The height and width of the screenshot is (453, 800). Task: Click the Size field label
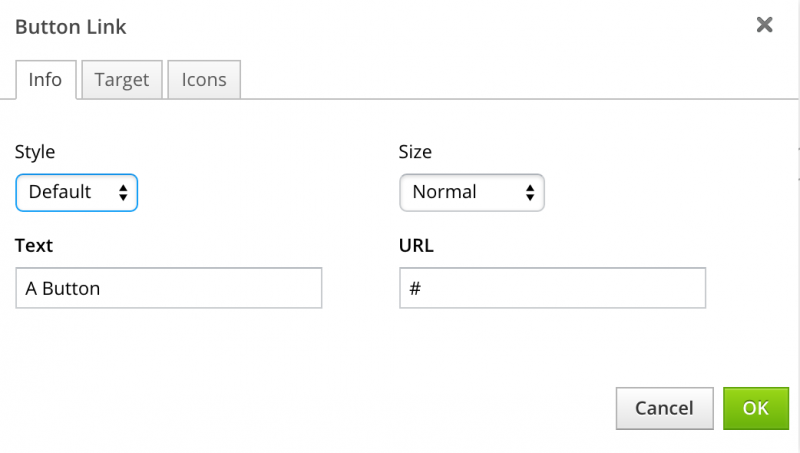point(415,152)
